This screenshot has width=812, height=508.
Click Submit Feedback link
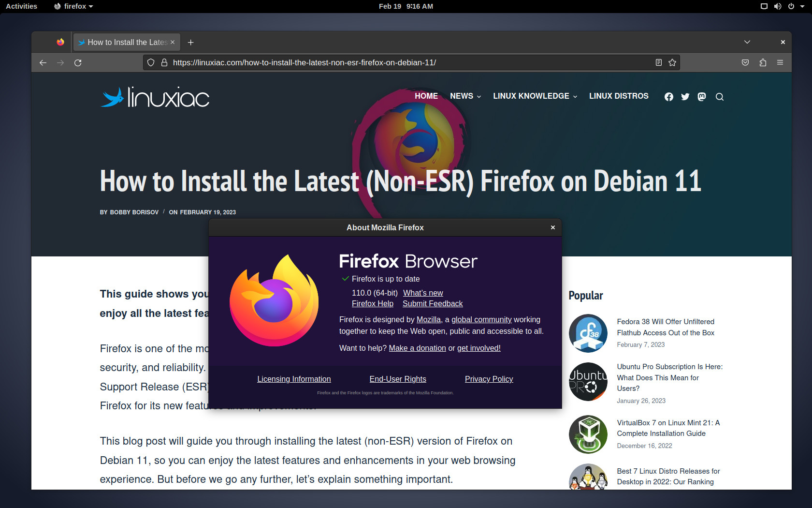point(433,304)
